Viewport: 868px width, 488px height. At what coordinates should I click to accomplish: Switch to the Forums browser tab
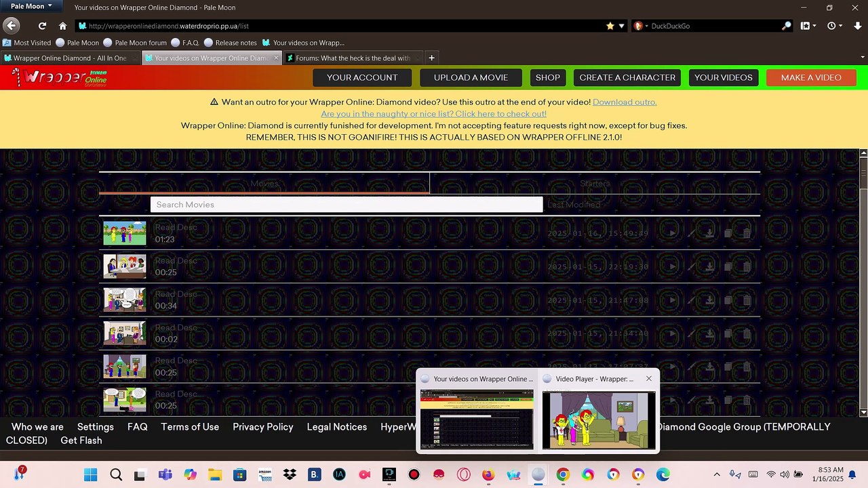[353, 58]
